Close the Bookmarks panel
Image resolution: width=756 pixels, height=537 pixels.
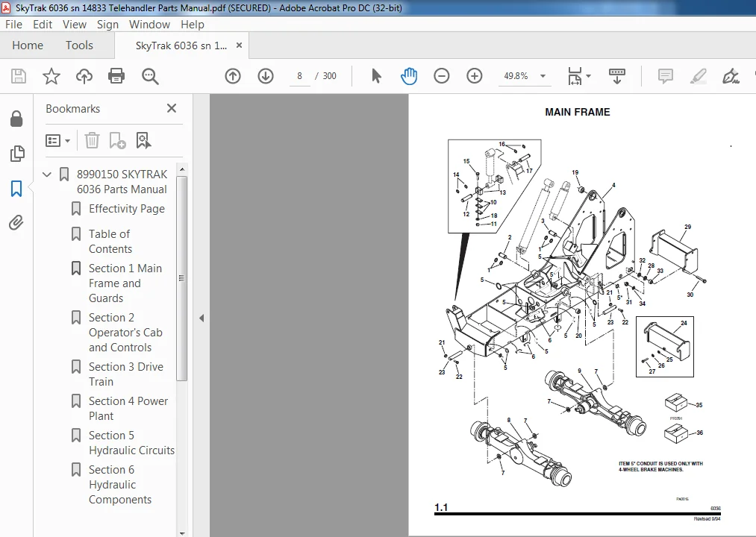point(172,108)
